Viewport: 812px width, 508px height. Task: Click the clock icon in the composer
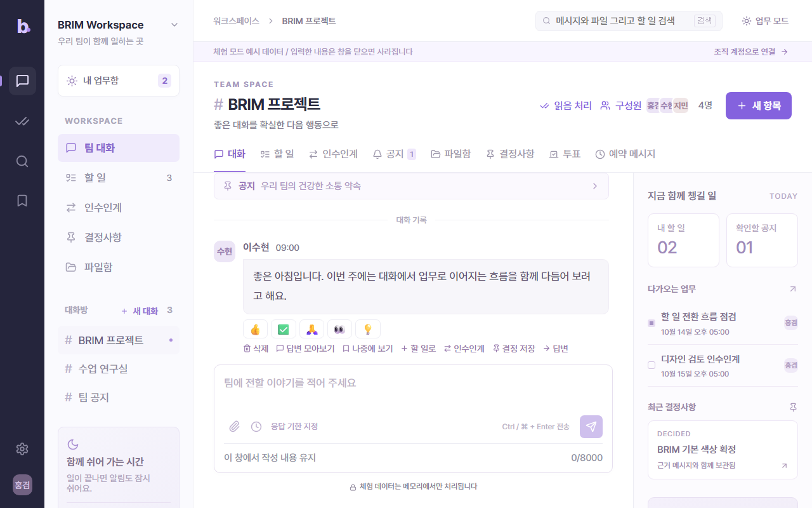pos(256,427)
